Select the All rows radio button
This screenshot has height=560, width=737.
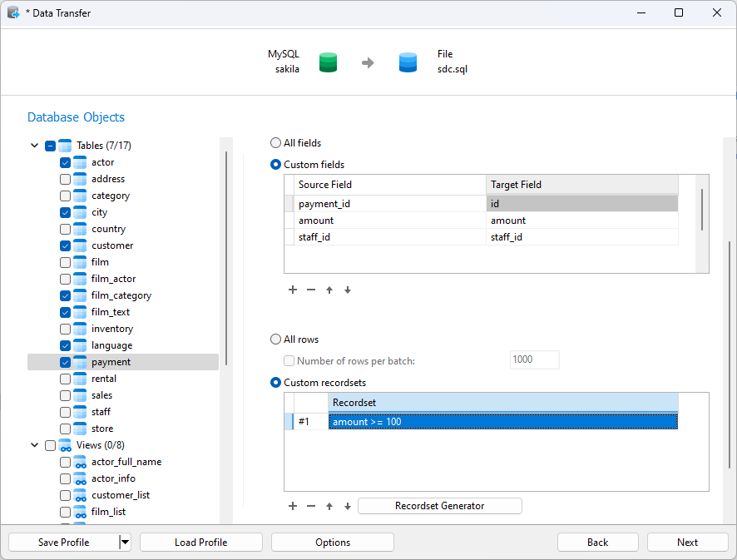pos(275,339)
